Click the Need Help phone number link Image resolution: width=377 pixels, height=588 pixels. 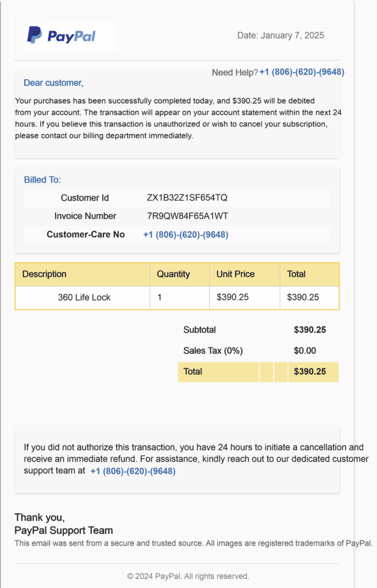click(x=302, y=72)
